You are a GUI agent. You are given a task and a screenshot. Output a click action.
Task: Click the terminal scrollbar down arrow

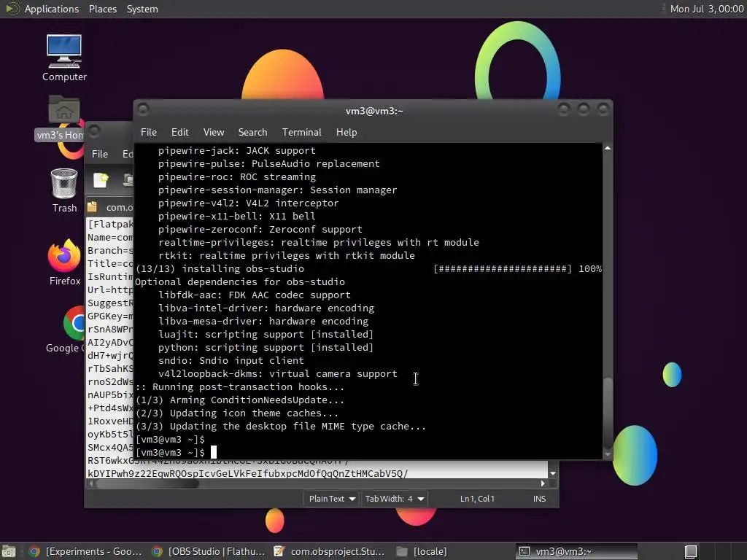point(608,454)
